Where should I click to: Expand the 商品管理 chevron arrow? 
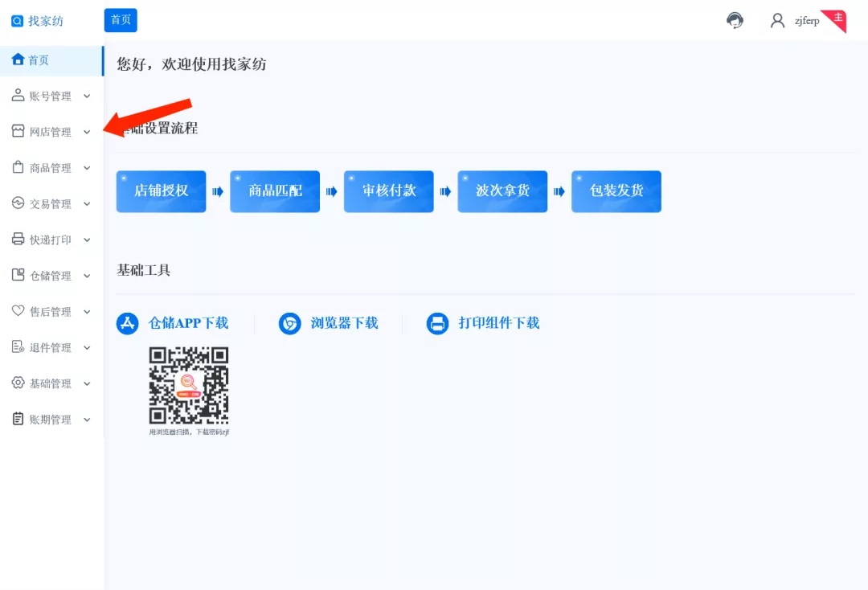[87, 168]
